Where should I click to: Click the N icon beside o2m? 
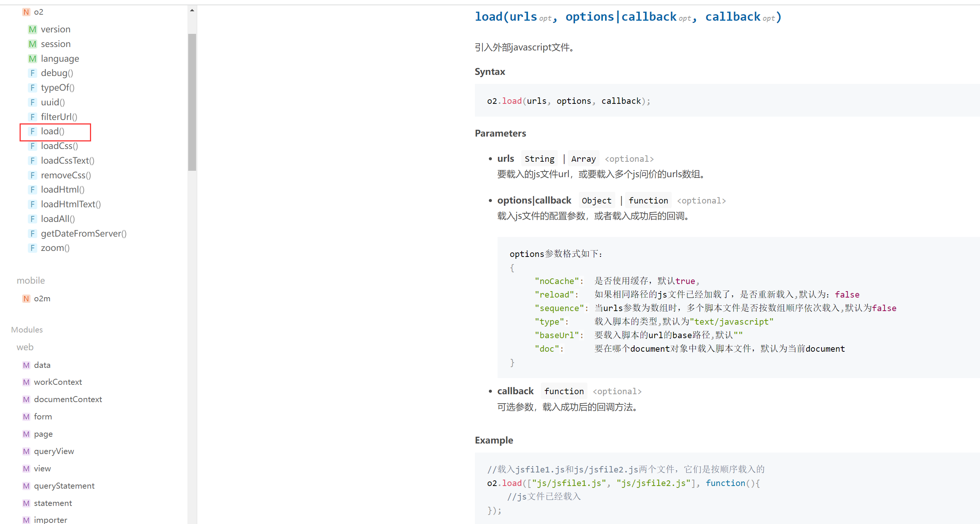click(26, 299)
